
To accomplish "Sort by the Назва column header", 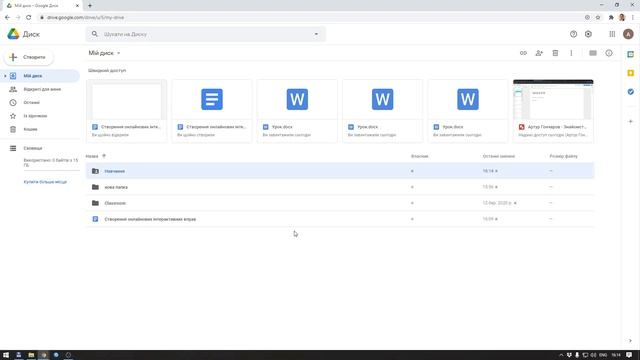I will (x=92, y=156).
